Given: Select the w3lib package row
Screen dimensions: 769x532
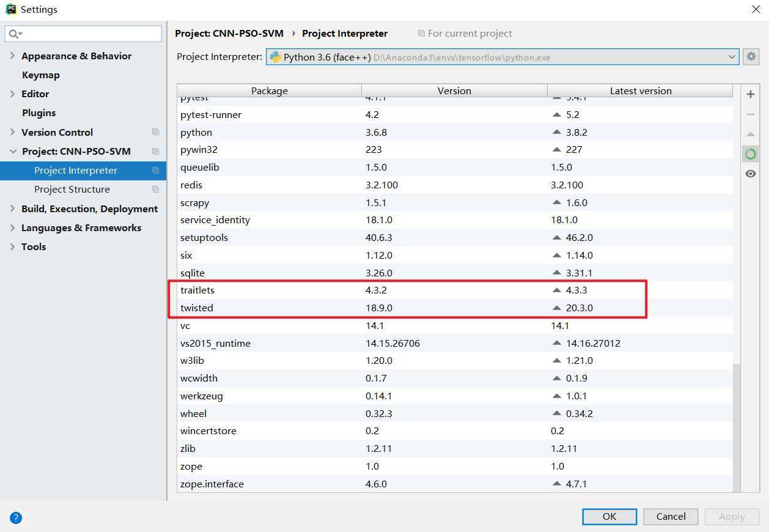Looking at the screenshot, I should 455,361.
